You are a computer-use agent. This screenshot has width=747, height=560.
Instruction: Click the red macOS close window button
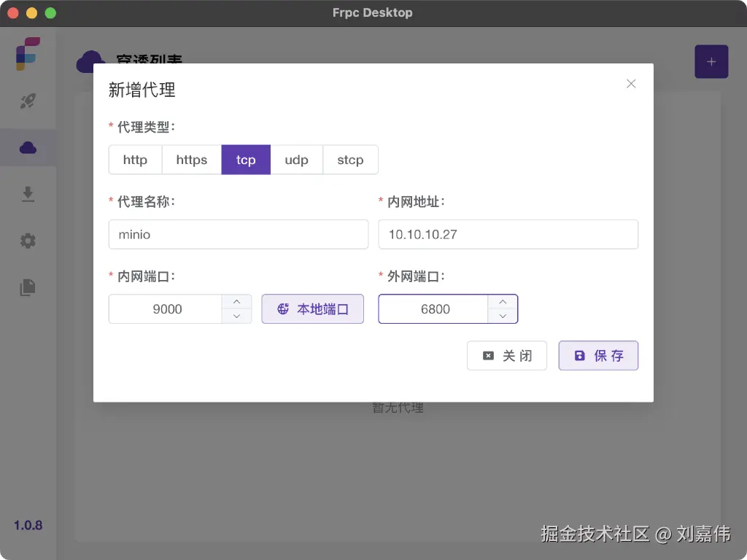(13, 13)
